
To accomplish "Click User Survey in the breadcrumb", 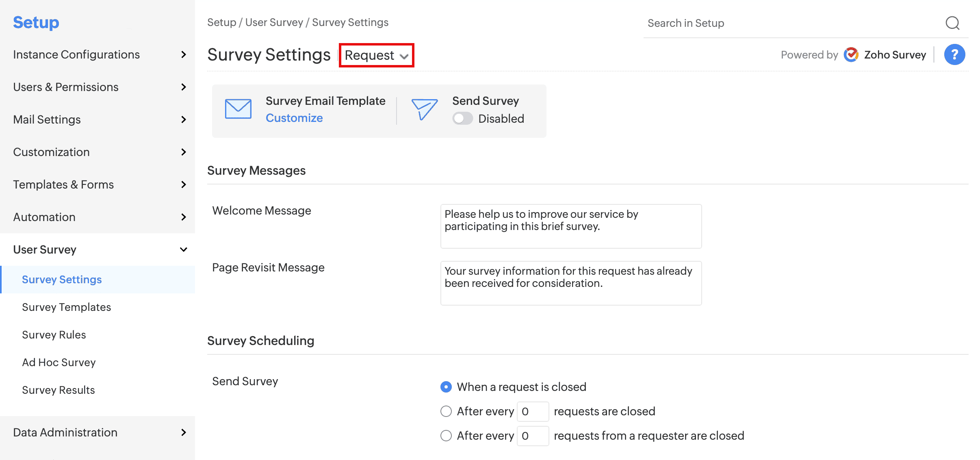I will [x=274, y=22].
